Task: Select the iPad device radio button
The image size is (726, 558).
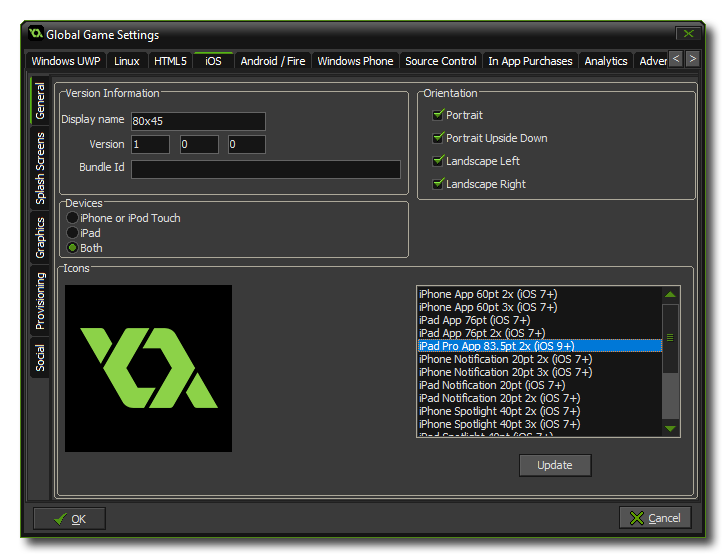Action: [72, 233]
